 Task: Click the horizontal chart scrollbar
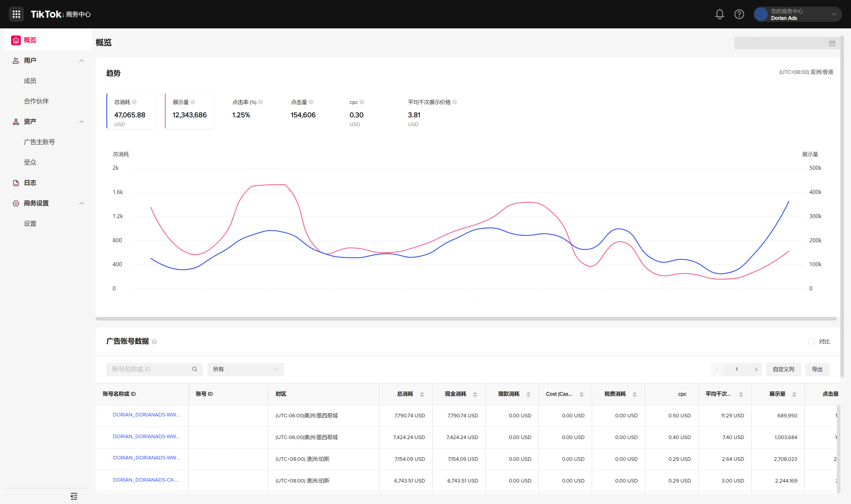[466, 318]
